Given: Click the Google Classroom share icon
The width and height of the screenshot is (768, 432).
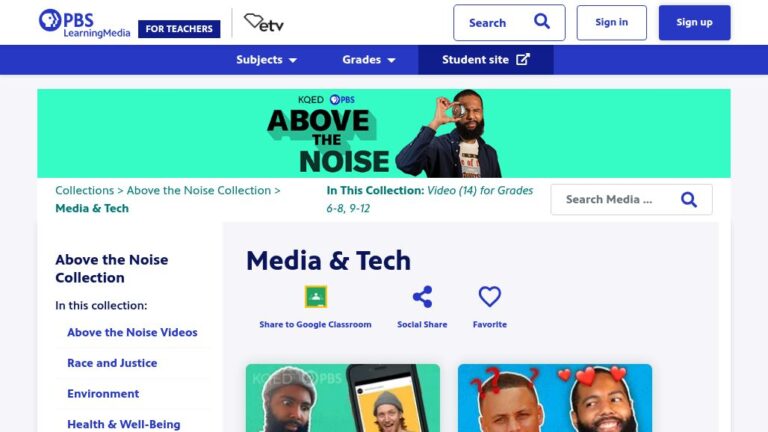Looking at the screenshot, I should coord(316,296).
